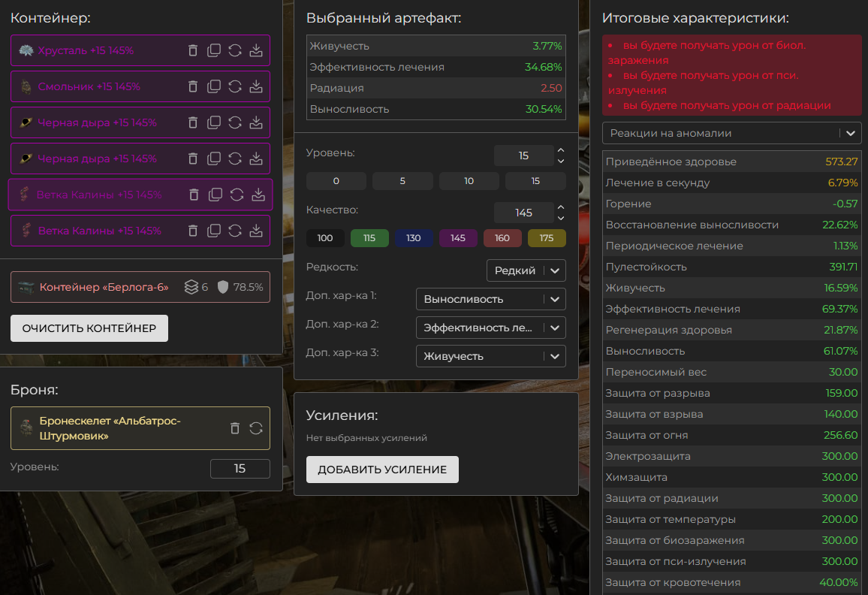Click the armor Уровень input field

tap(240, 469)
